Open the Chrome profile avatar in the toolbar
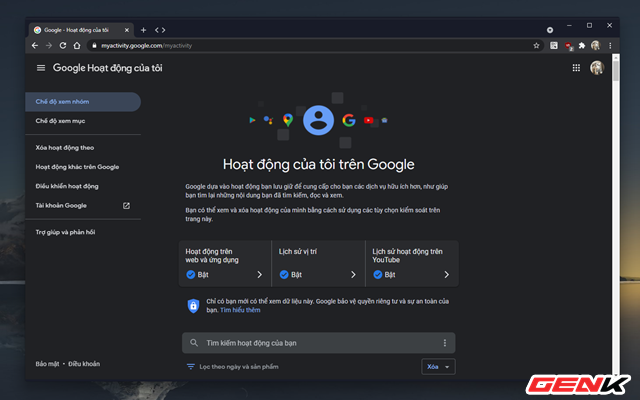 596,45
